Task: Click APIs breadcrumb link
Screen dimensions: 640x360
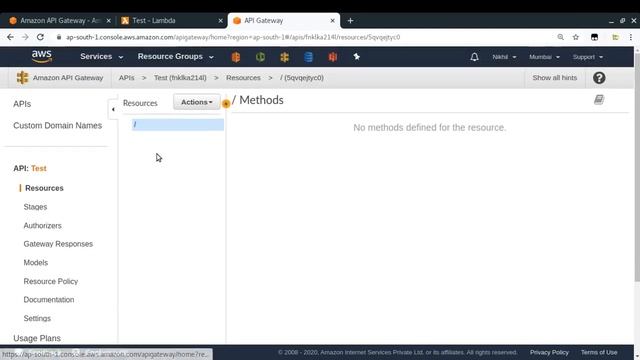Action: click(x=127, y=78)
